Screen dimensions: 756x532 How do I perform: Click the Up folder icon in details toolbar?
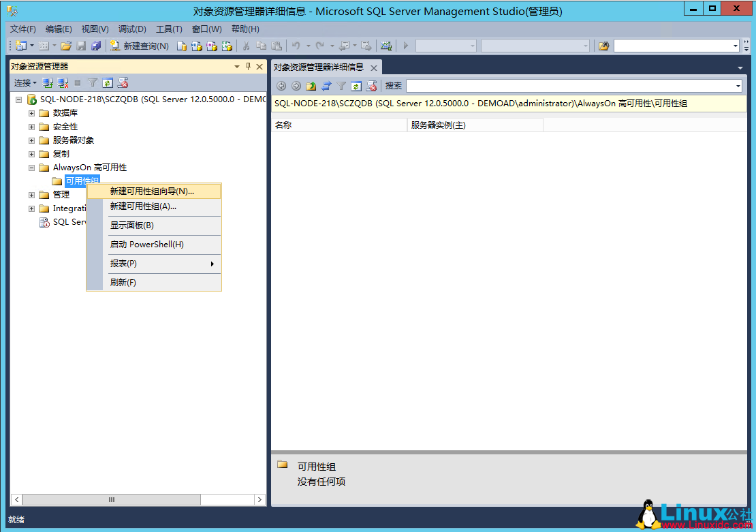(x=311, y=86)
